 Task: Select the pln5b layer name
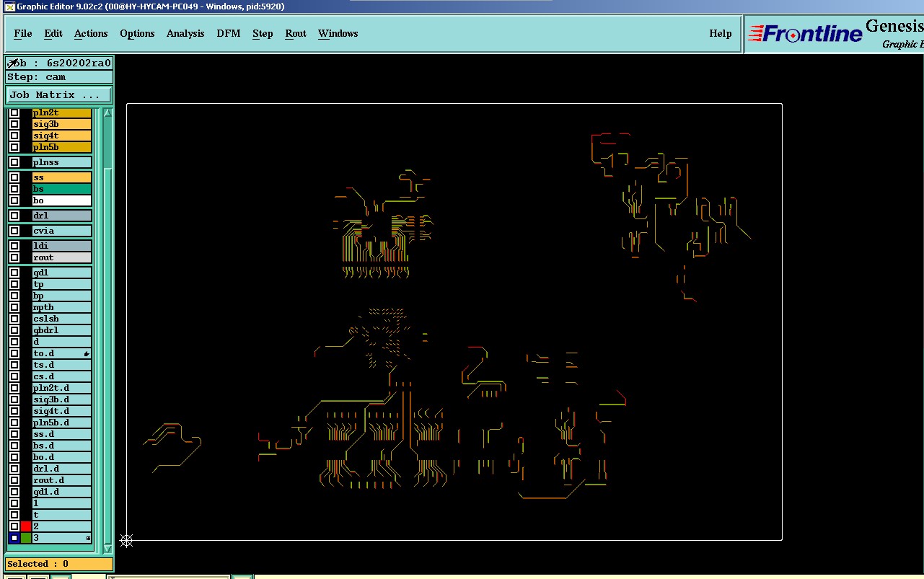pyautogui.click(x=62, y=147)
